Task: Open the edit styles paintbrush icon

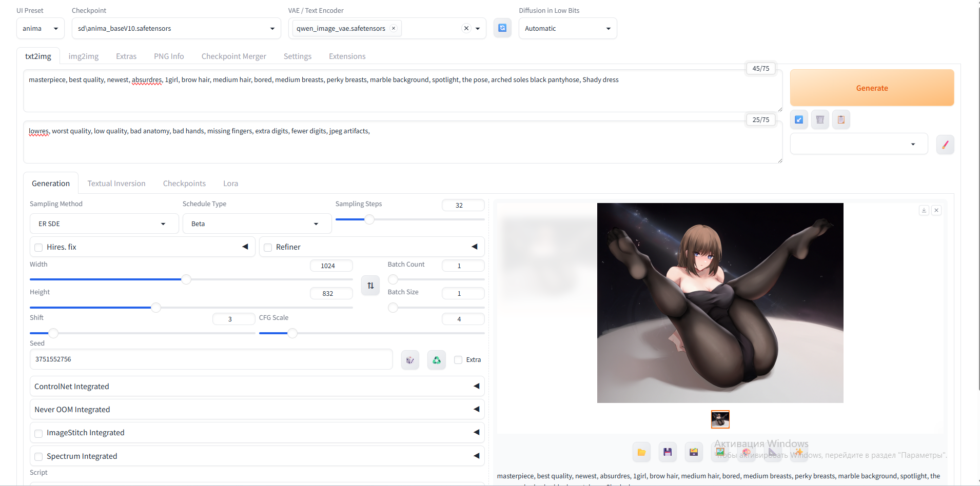Action: pos(945,145)
